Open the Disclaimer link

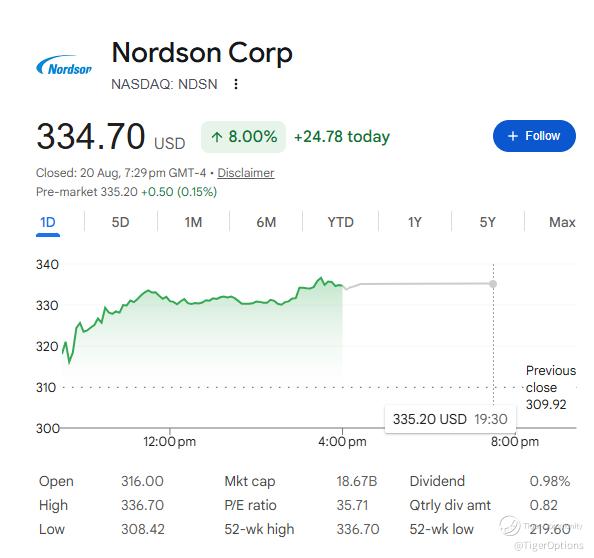245,173
